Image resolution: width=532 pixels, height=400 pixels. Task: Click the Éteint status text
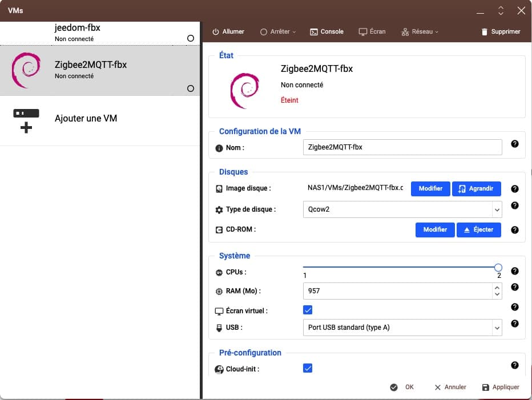289,100
